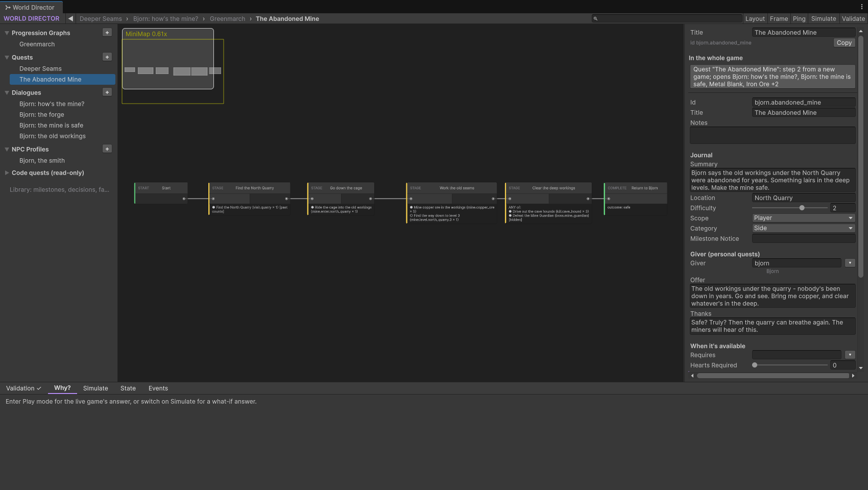The width and height of the screenshot is (868, 490).
Task: Navigate to Greenmarch breadcrumb
Action: click(227, 19)
